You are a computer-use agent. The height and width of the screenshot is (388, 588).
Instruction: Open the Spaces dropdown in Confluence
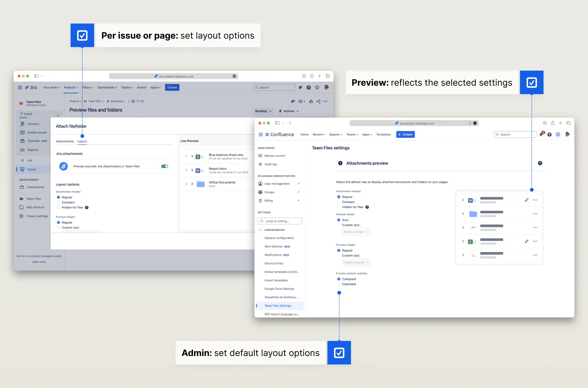[336, 135]
